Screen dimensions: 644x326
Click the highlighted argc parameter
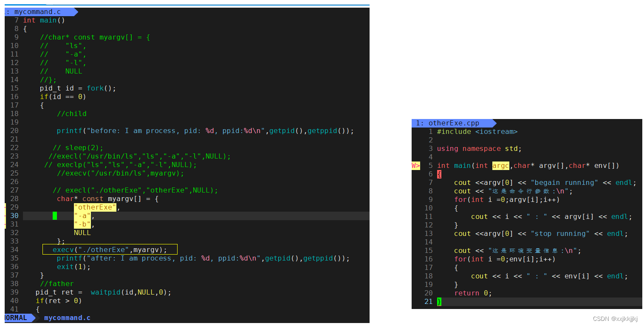pyautogui.click(x=501, y=165)
